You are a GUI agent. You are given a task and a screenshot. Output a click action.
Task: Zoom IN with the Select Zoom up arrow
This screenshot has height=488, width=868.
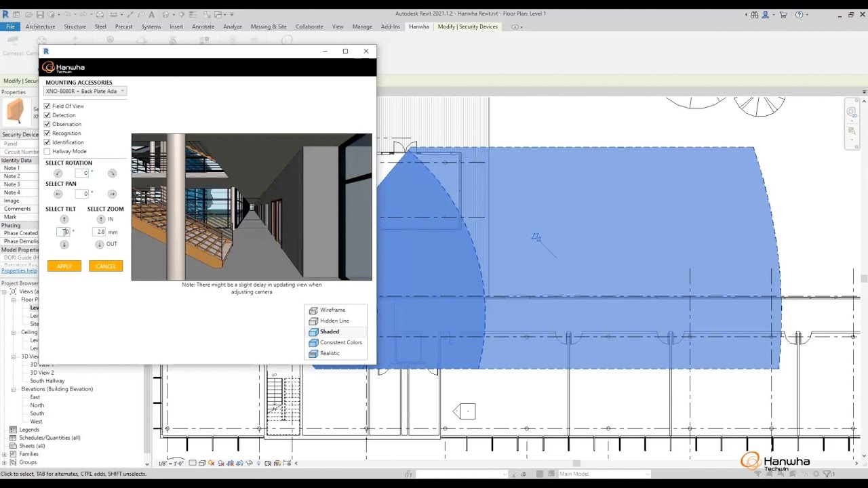click(x=100, y=220)
